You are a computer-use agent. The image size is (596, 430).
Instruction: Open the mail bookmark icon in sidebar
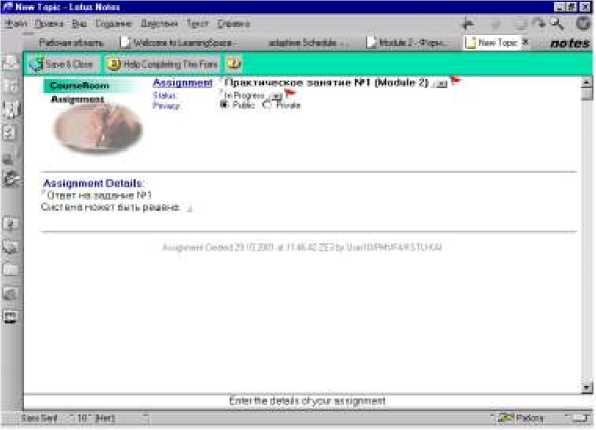10,63
